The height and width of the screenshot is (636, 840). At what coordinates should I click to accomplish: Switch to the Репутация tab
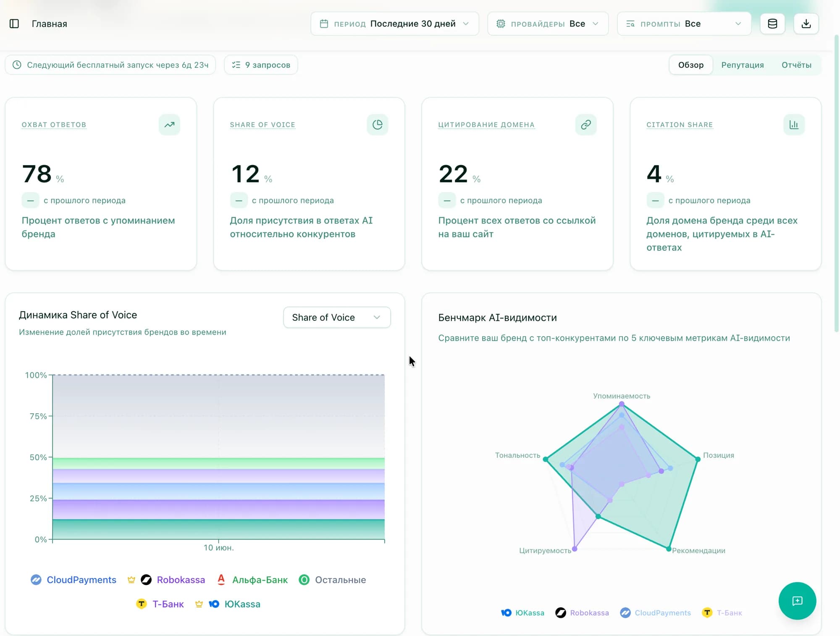pyautogui.click(x=742, y=65)
